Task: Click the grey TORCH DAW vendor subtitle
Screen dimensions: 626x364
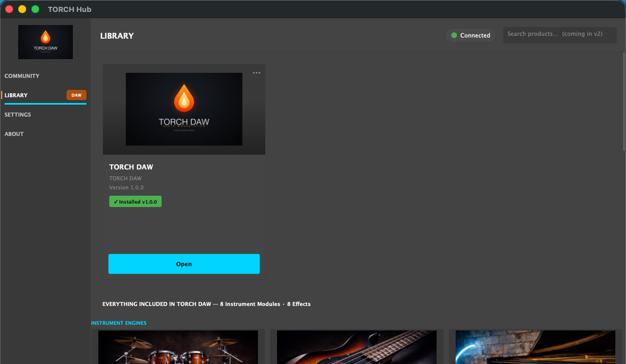Action: (x=125, y=179)
